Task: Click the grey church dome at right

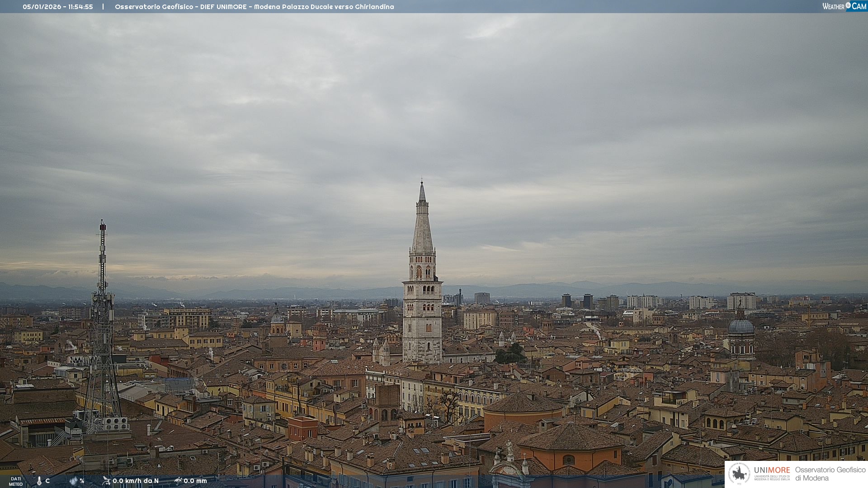Action: pyautogui.click(x=741, y=326)
